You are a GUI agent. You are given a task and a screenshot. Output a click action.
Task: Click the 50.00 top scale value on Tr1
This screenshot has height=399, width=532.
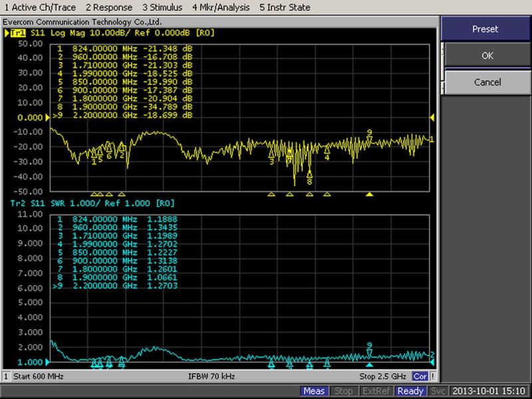31,44
